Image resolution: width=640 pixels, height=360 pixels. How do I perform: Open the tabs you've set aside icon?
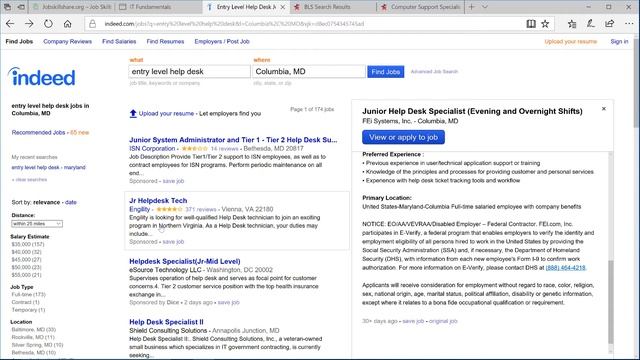point(7,7)
